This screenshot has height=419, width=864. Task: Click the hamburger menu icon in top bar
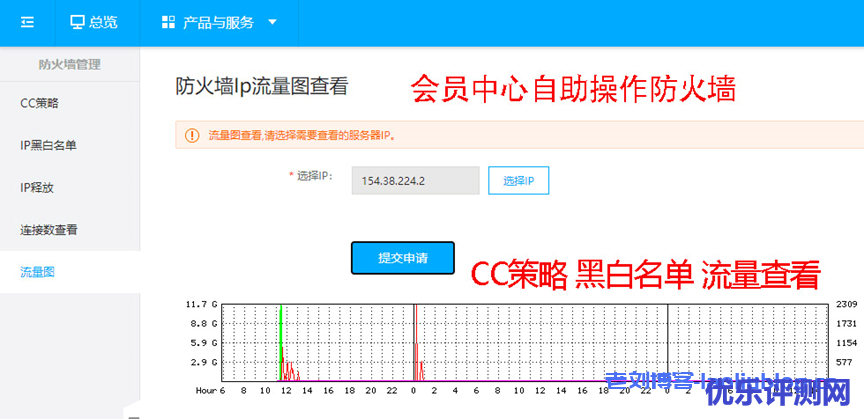27,22
